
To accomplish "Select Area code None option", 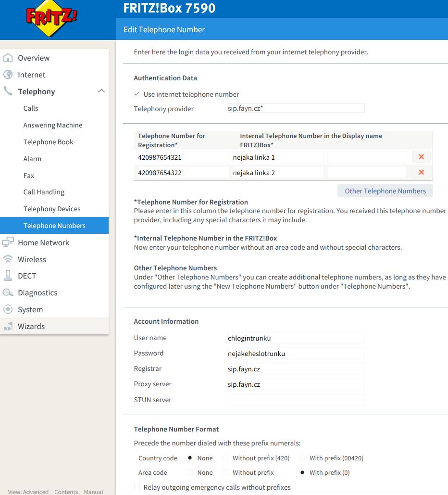I will (x=190, y=472).
